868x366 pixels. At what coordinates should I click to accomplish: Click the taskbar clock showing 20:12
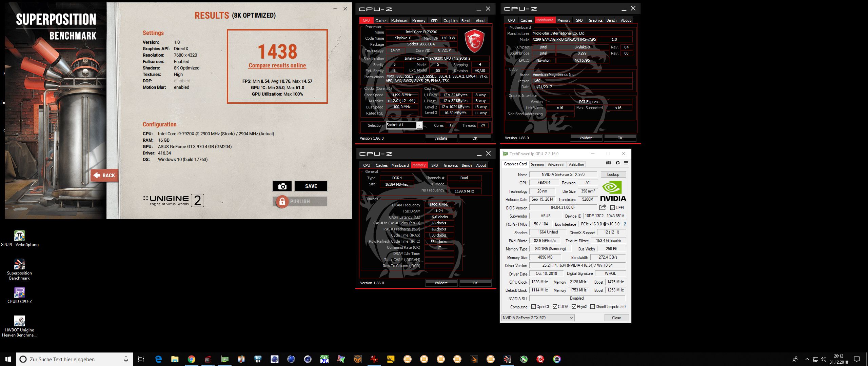pyautogui.click(x=839, y=359)
